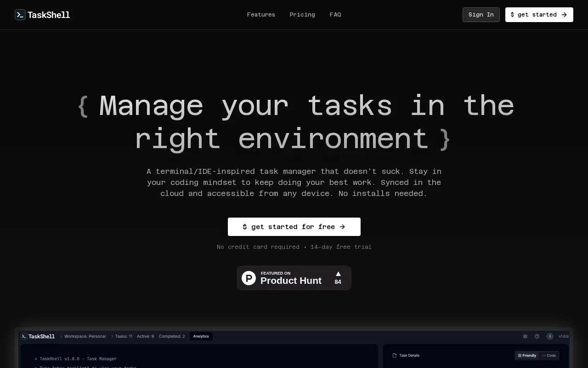Click settings gear icon in app preview
This screenshot has width=588, height=368.
point(525,336)
